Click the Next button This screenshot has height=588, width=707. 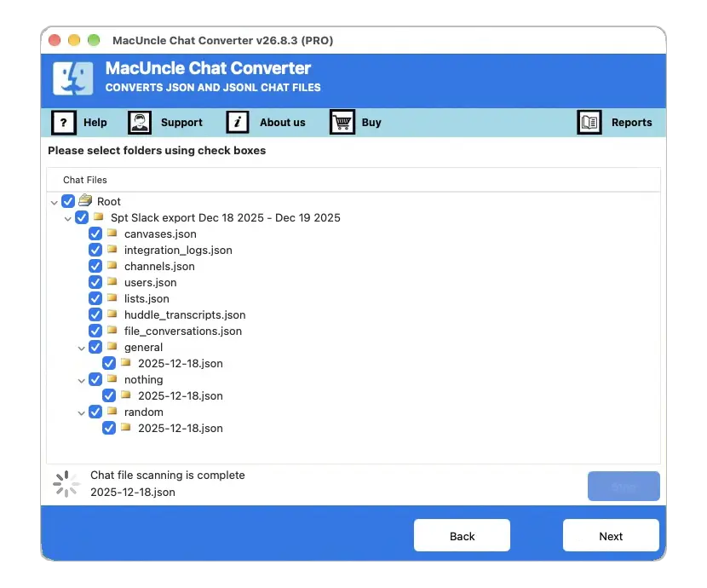[611, 535]
